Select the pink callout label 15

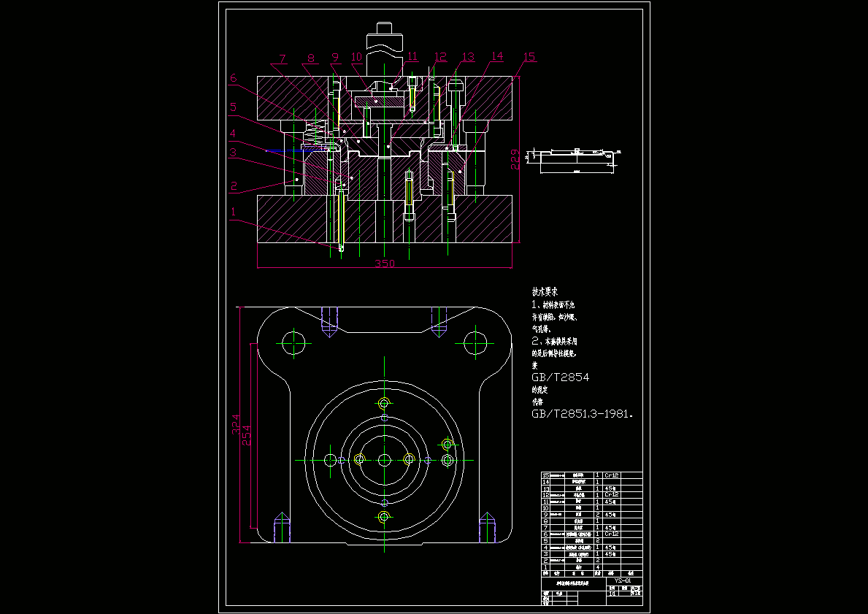[x=529, y=56]
